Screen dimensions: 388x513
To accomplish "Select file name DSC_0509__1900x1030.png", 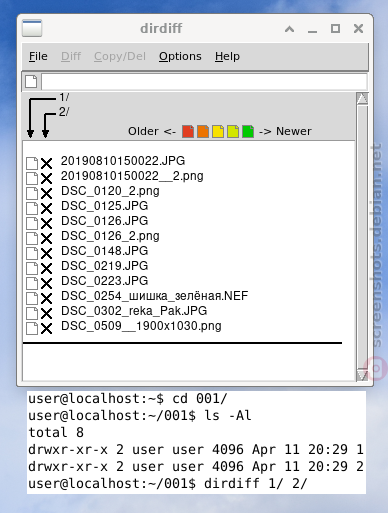I will pyautogui.click(x=141, y=326).
